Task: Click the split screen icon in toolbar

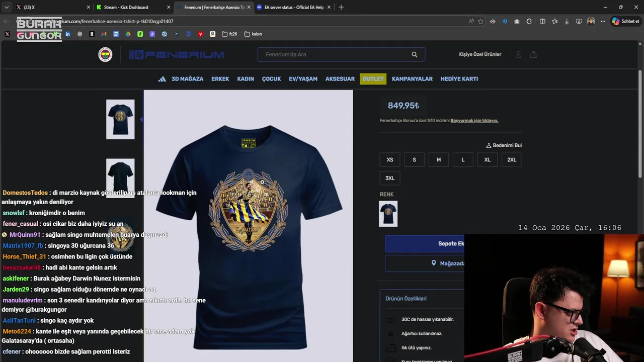Action: [x=542, y=21]
